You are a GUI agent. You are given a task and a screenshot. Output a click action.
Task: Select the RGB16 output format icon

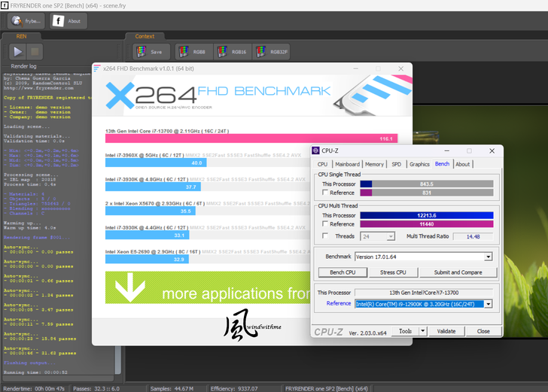232,52
